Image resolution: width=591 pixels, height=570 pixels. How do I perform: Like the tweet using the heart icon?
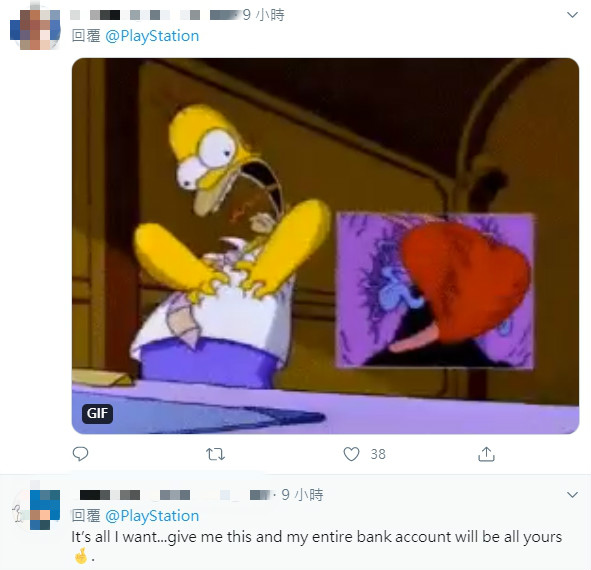(x=351, y=454)
